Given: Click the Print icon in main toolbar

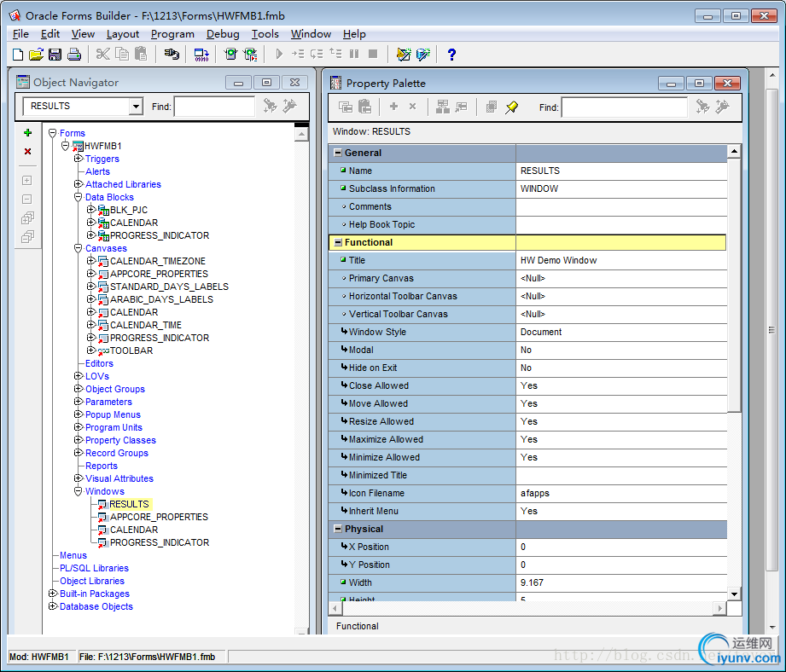Looking at the screenshot, I should click(74, 54).
